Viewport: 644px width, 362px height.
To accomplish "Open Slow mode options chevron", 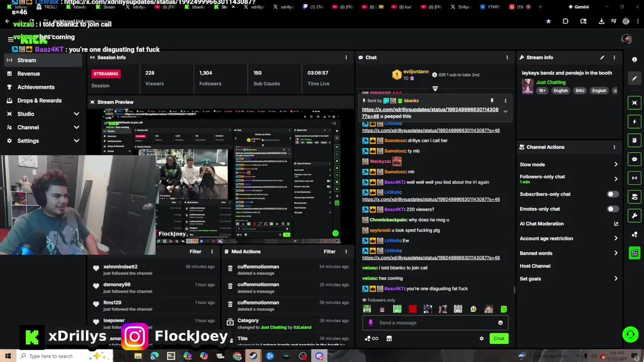I will (x=616, y=164).
